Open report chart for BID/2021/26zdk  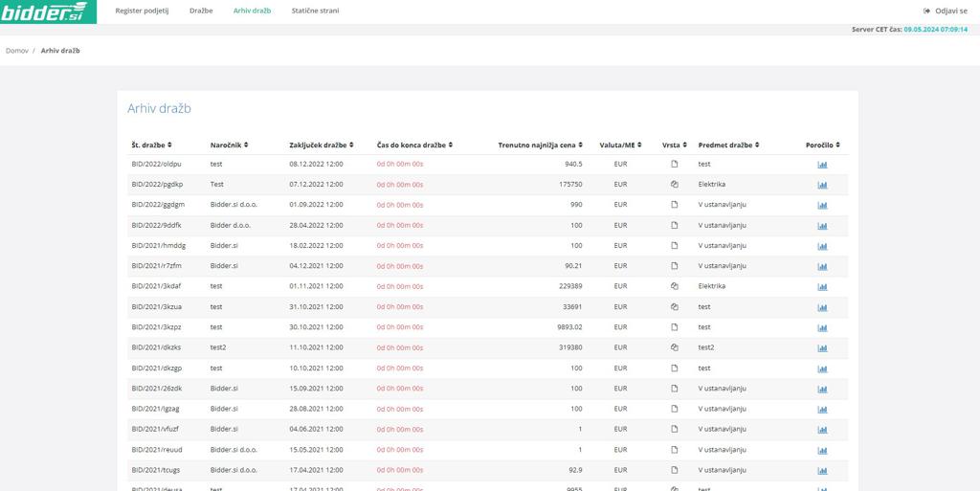coord(822,390)
